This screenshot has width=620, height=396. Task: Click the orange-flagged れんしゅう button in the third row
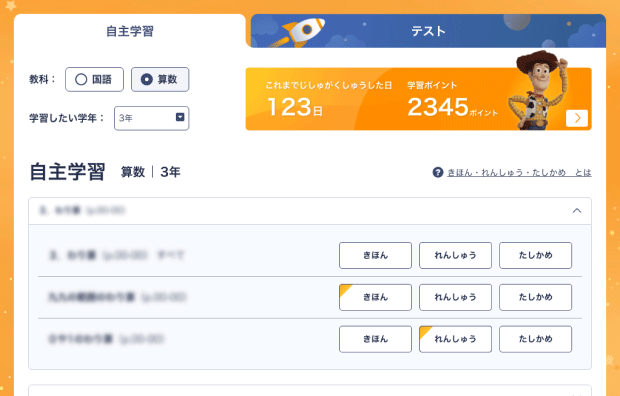click(x=455, y=339)
